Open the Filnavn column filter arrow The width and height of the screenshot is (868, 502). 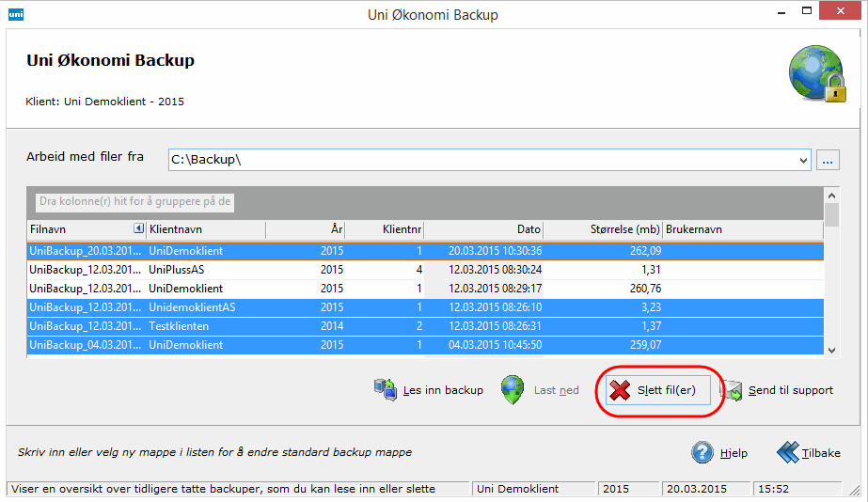[138, 228]
